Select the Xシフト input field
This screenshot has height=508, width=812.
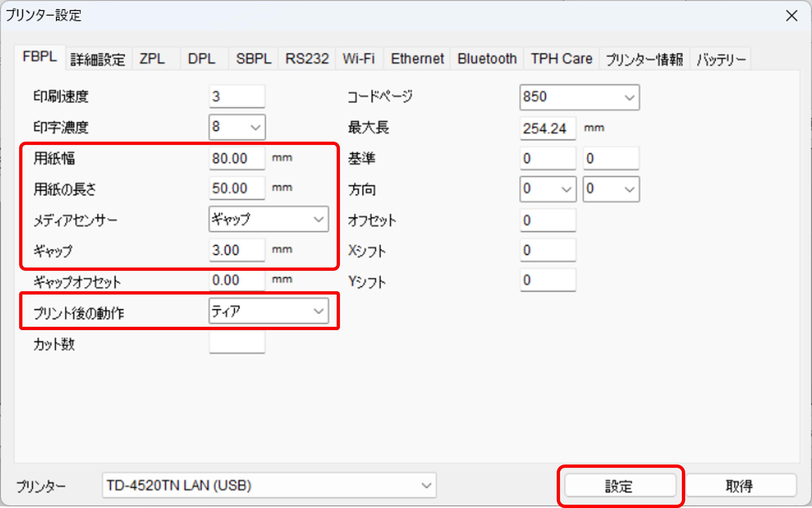547,250
